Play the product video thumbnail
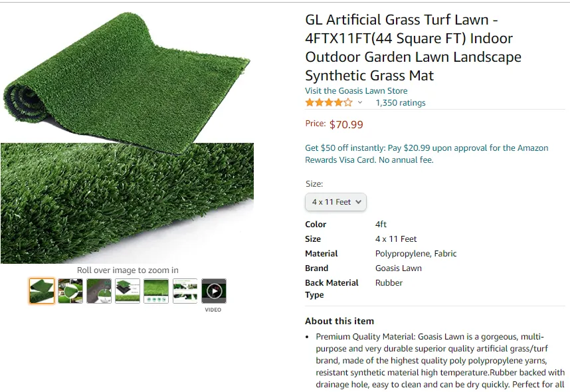This screenshot has height=392, width=570. coord(214,291)
